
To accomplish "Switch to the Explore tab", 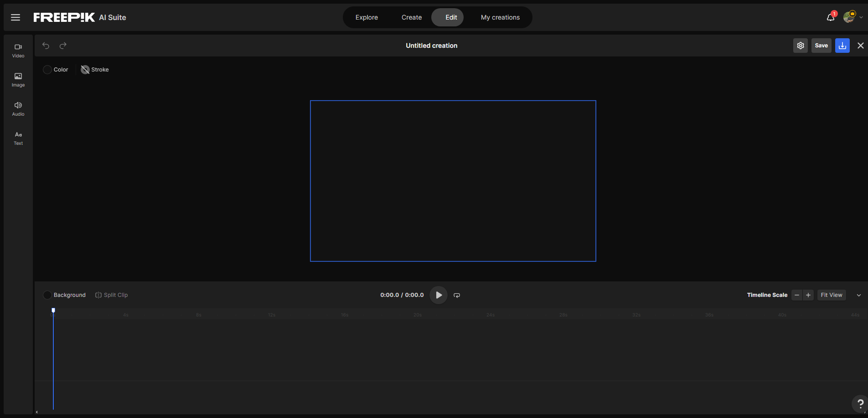I will (x=366, y=17).
